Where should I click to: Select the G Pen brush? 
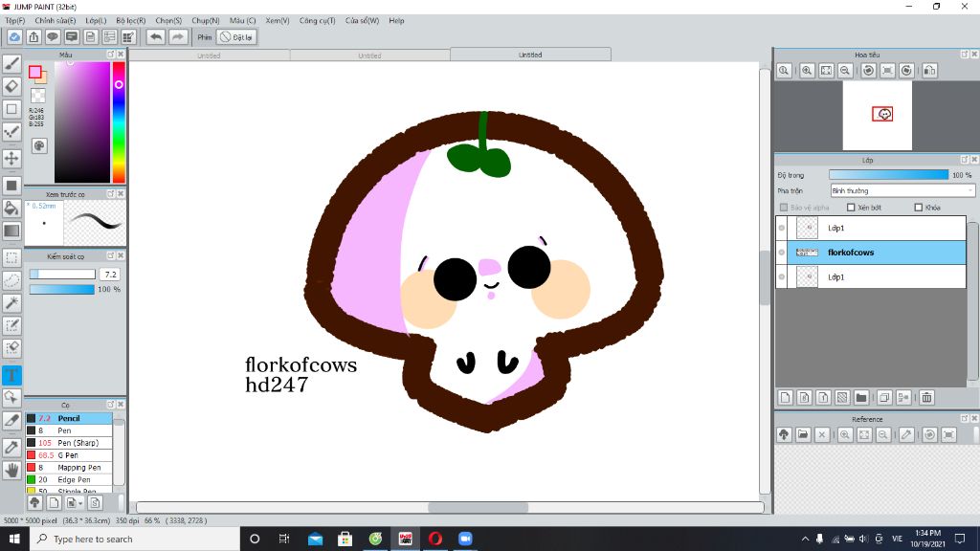point(69,455)
